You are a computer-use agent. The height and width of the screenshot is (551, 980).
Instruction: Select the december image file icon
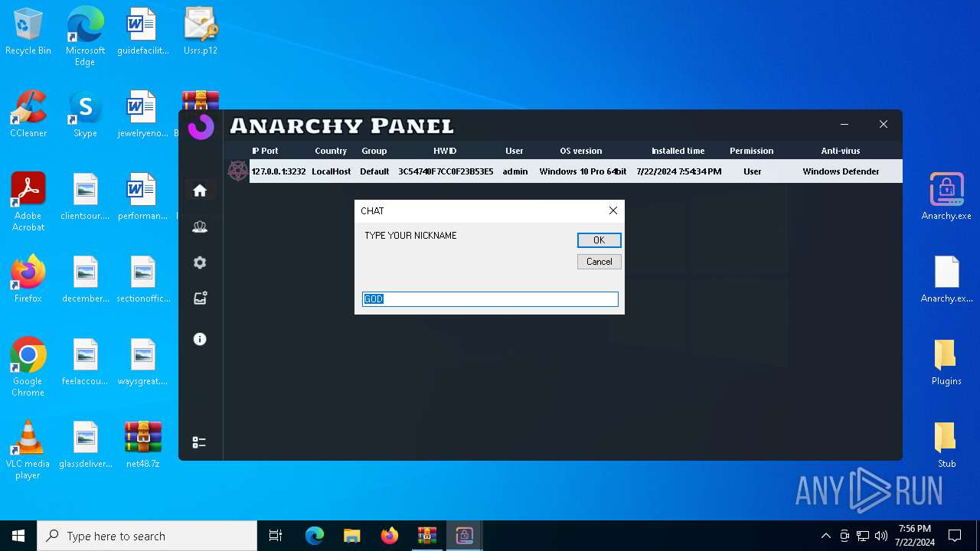click(85, 280)
